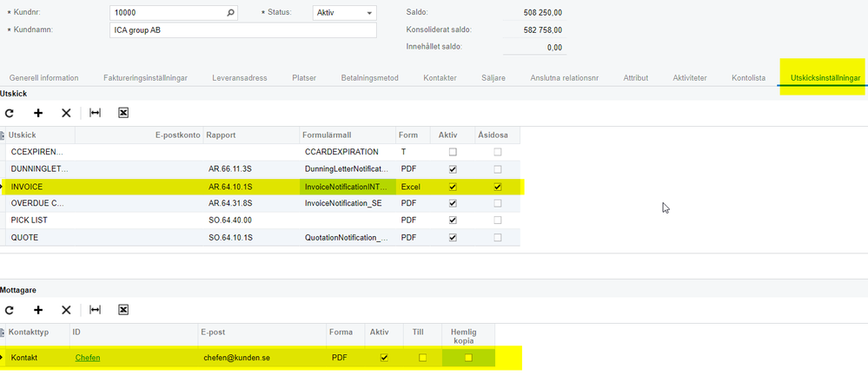Sort by the Formulärmall column header
Image resolution: width=868 pixels, height=382 pixels.
click(x=348, y=135)
